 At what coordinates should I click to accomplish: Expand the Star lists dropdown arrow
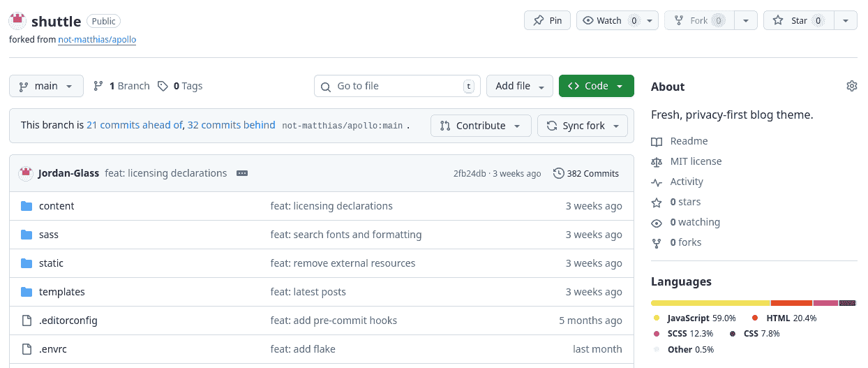(846, 21)
